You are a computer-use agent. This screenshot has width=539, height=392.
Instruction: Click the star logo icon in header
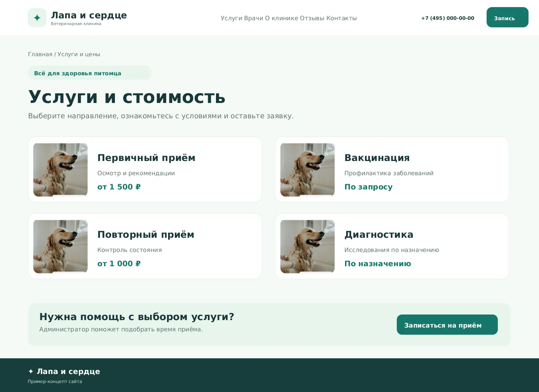point(37,18)
